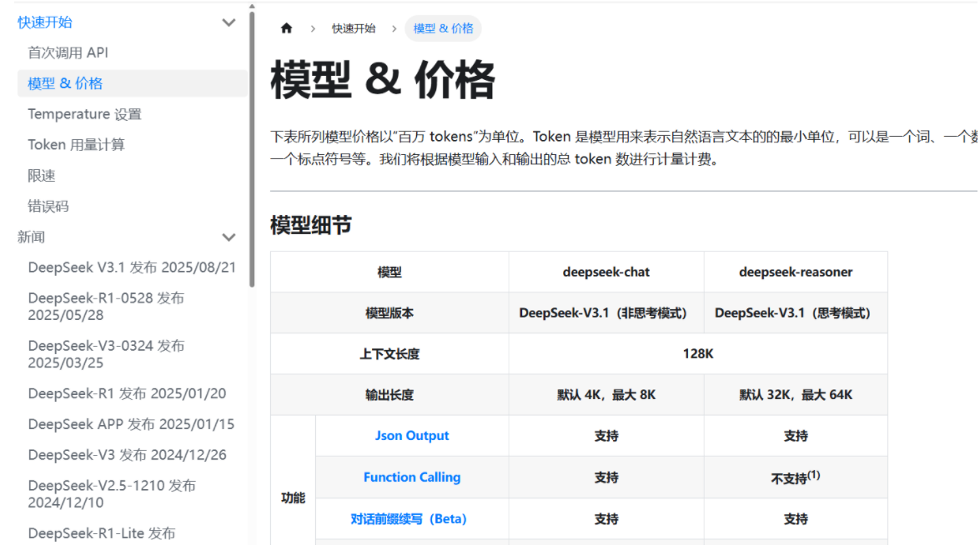Click the sidebar vertical scrollbar
Image resolution: width=980 pixels, height=560 pixels.
coord(252,150)
